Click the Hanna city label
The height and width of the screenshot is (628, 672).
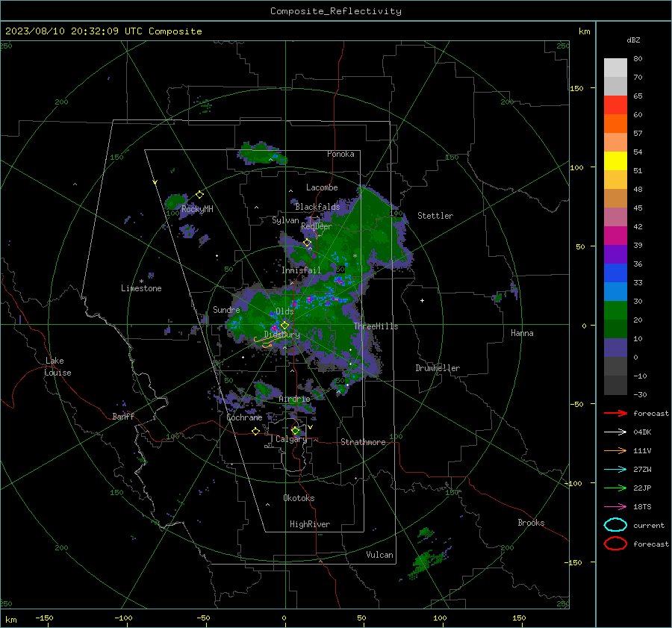pyautogui.click(x=522, y=333)
